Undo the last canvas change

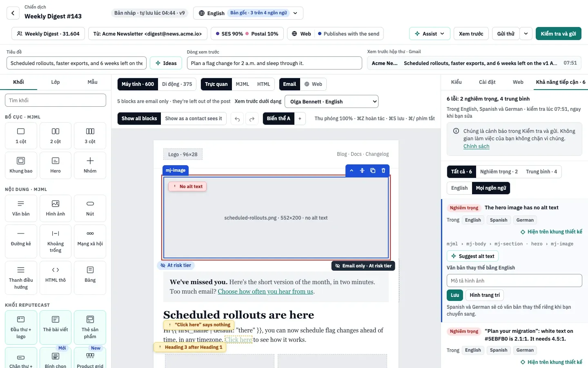pyautogui.click(x=237, y=119)
